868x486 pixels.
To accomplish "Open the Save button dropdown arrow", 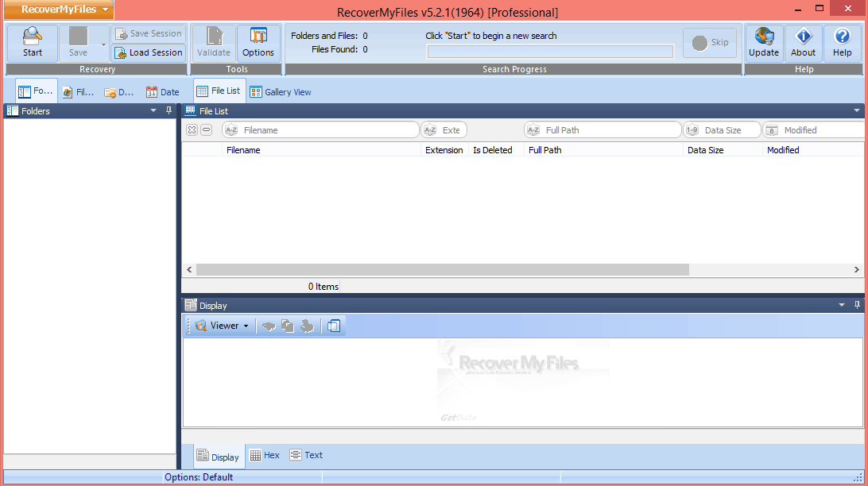I will pos(103,44).
